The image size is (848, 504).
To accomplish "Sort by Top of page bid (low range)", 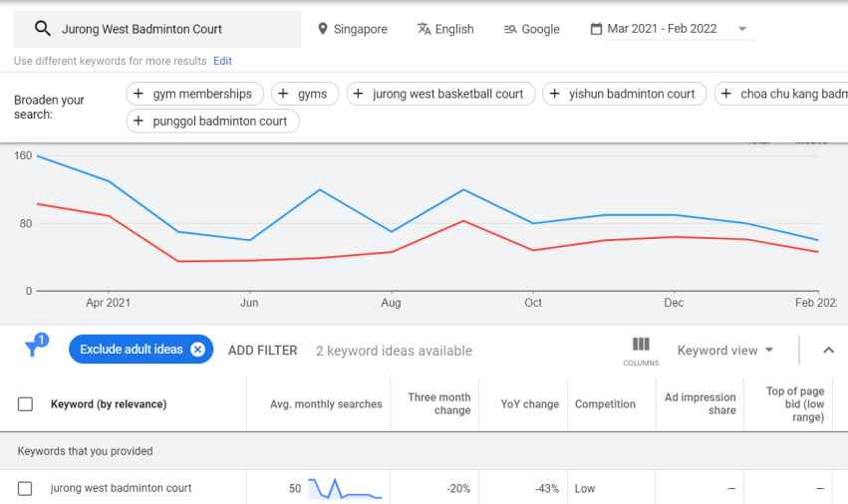I will 794,404.
